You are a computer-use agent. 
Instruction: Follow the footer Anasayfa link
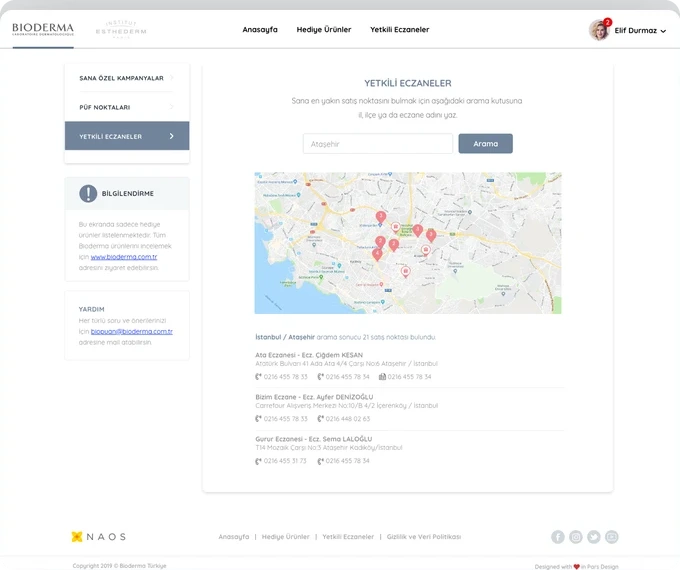[x=234, y=537]
